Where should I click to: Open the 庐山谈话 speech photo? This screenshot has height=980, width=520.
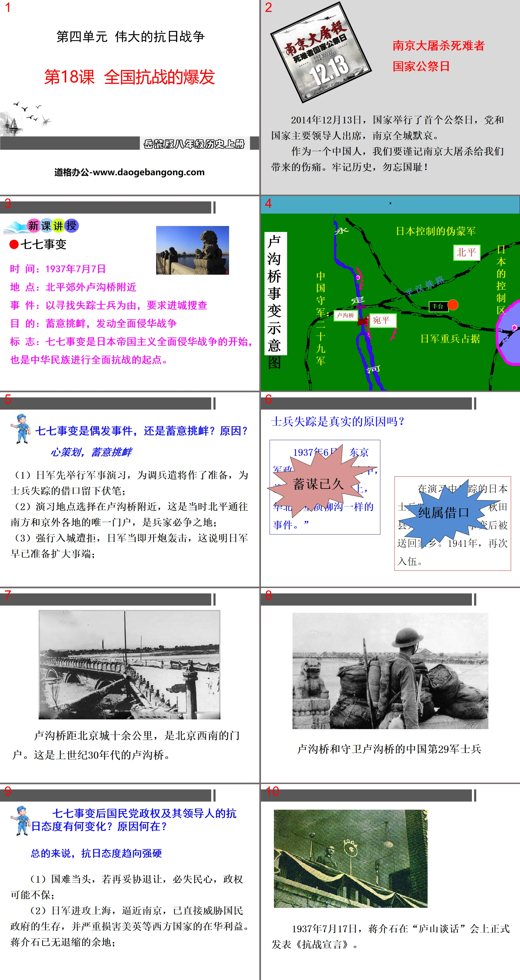pos(350,859)
